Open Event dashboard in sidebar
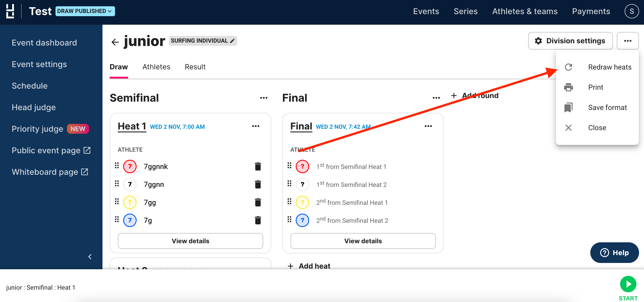 click(44, 43)
